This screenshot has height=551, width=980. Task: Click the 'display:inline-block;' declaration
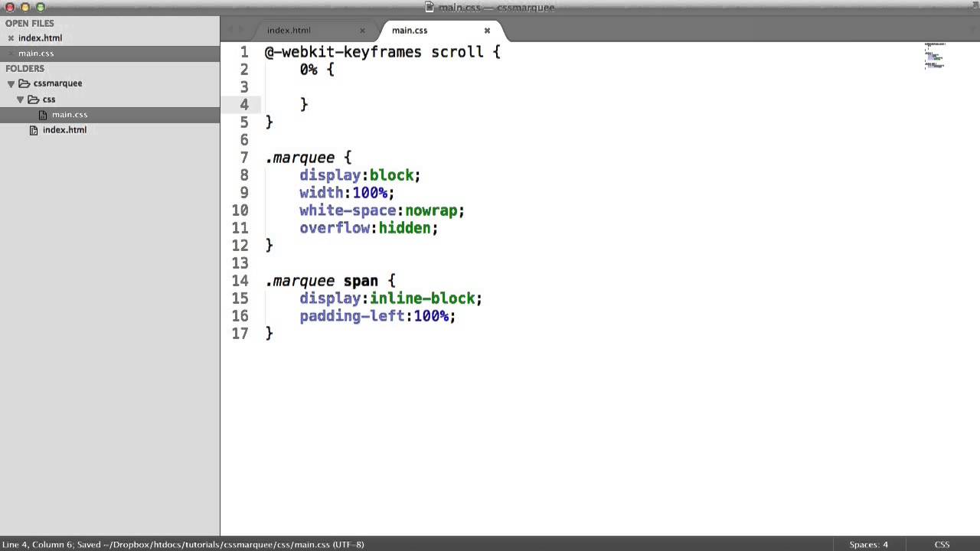(390, 298)
